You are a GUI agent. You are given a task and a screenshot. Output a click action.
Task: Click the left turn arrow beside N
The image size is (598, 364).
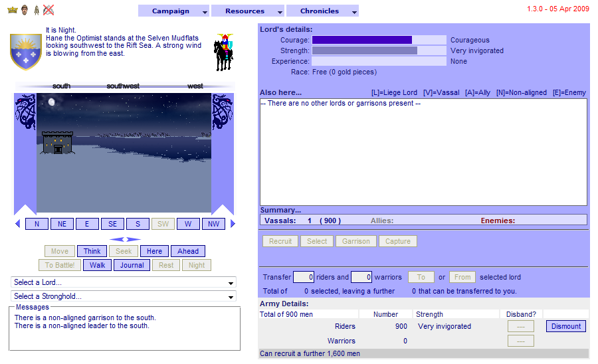(18, 224)
